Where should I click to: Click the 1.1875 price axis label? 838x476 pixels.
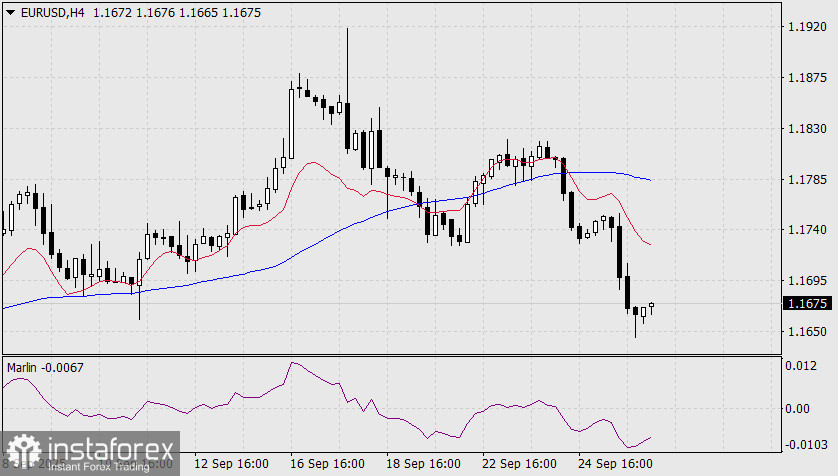[807, 78]
